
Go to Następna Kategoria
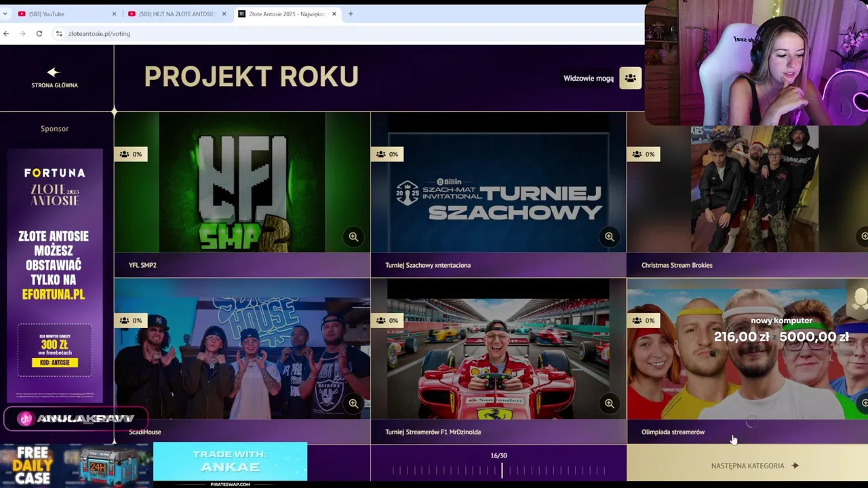747,466
